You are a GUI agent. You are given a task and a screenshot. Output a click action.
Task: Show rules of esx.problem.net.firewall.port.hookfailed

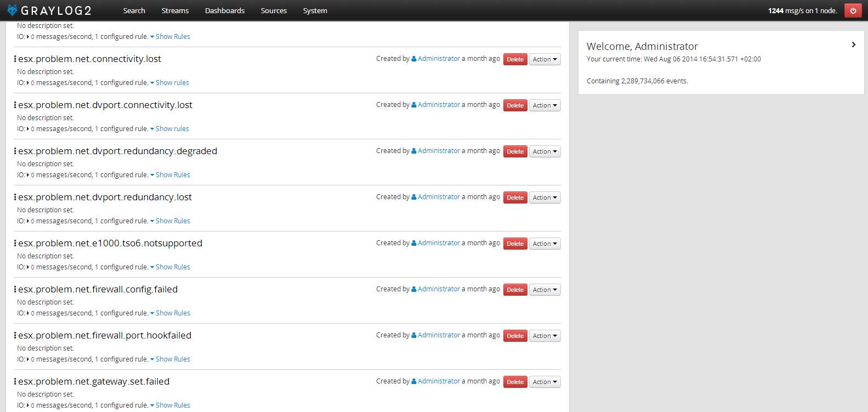click(170, 359)
